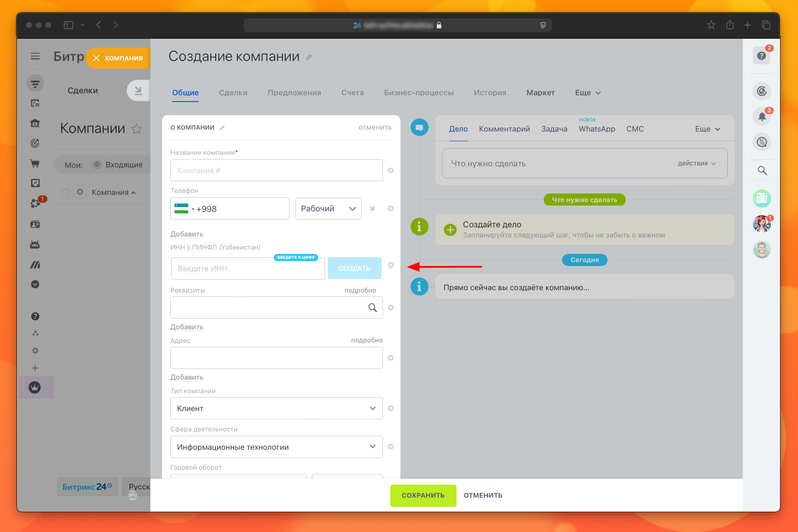The width and height of the screenshot is (798, 532).
Task: Click the Адрес input field
Action: [x=277, y=358]
